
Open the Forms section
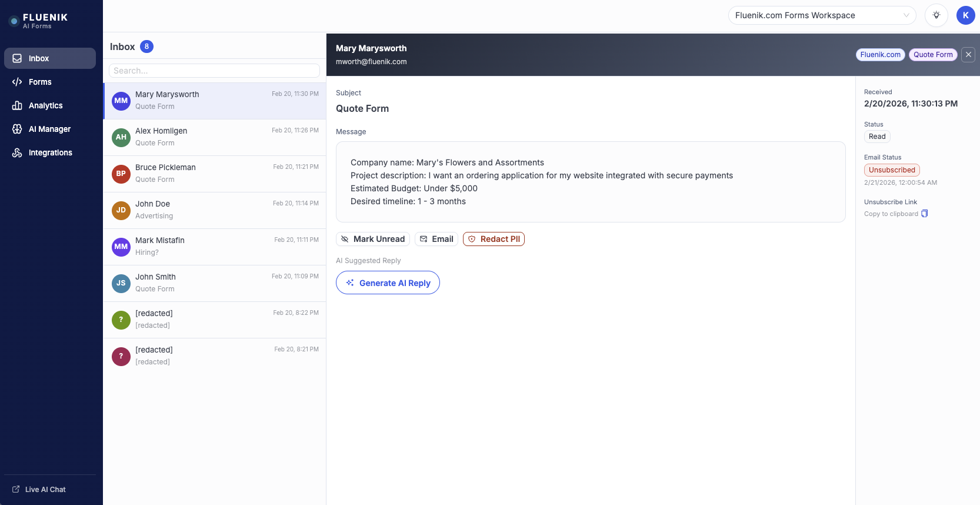[x=40, y=82]
